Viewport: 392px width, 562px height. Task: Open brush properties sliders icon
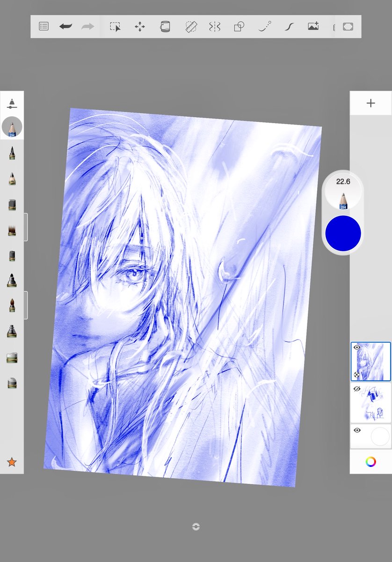click(x=12, y=104)
